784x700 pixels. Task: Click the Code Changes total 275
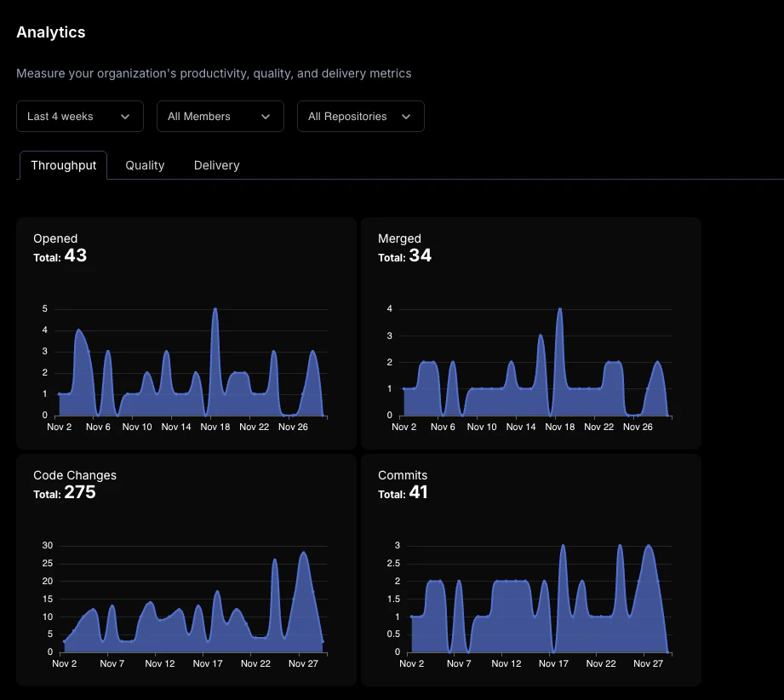click(x=81, y=492)
